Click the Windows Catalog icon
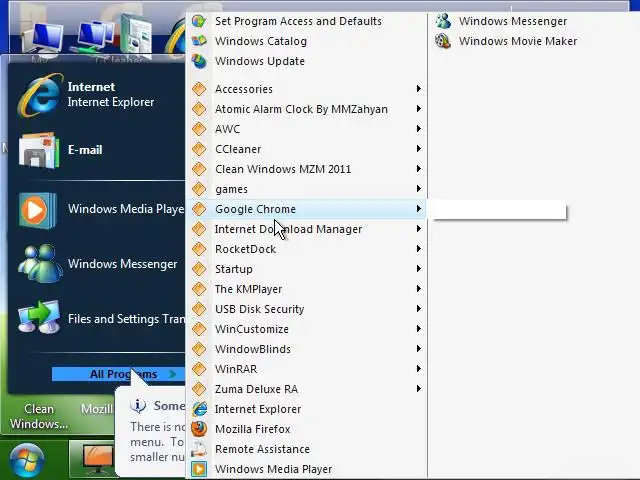The image size is (640, 480). [x=199, y=41]
